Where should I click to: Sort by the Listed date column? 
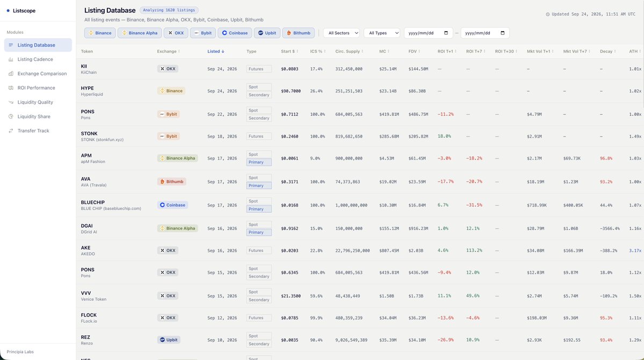215,52
